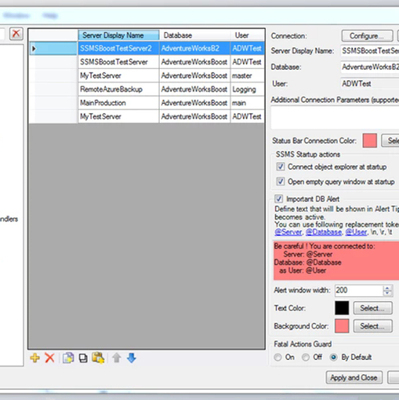
Task: Click the Select button for Background Color
Action: pyautogui.click(x=372, y=326)
